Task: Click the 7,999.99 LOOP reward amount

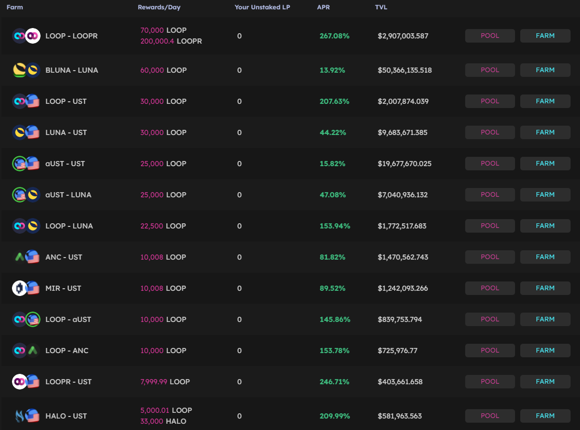Action: (165, 382)
